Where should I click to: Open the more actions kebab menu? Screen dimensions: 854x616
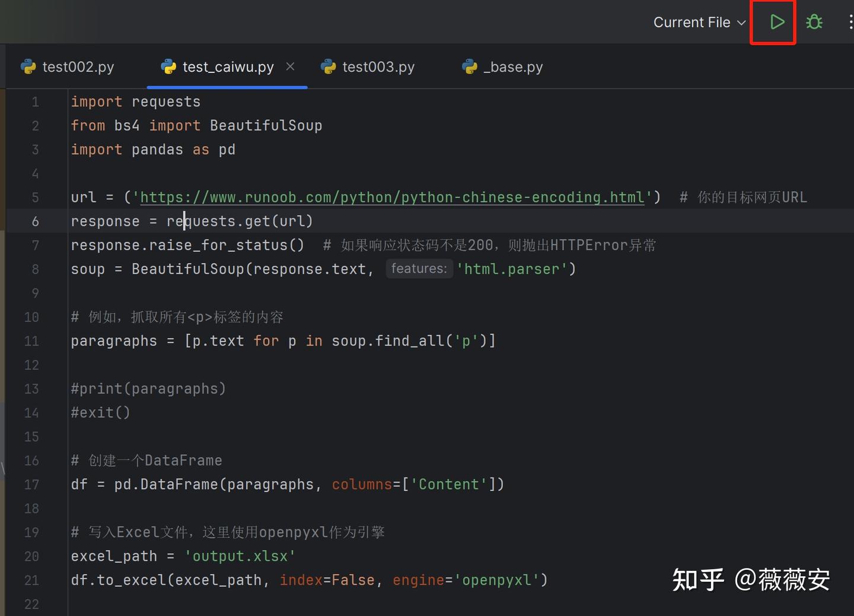click(850, 23)
